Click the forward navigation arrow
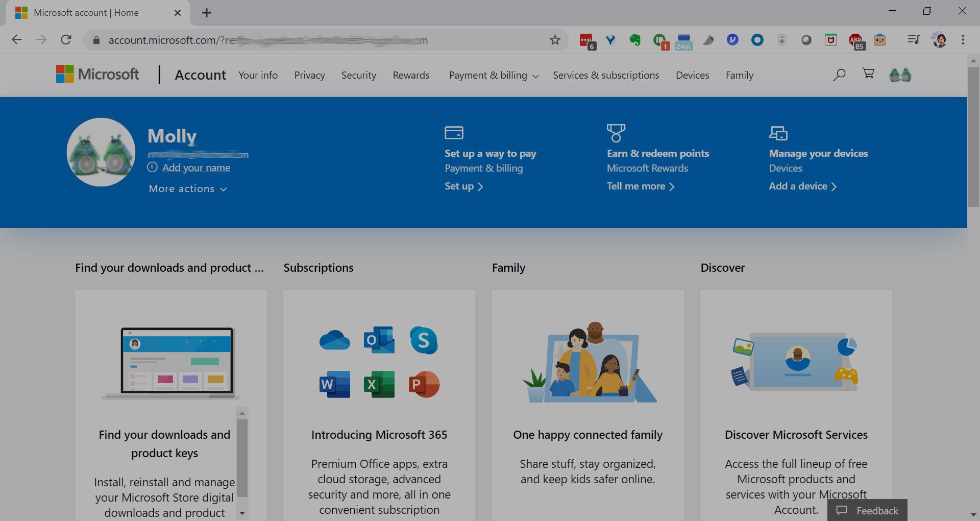This screenshot has height=521, width=980. tap(41, 39)
